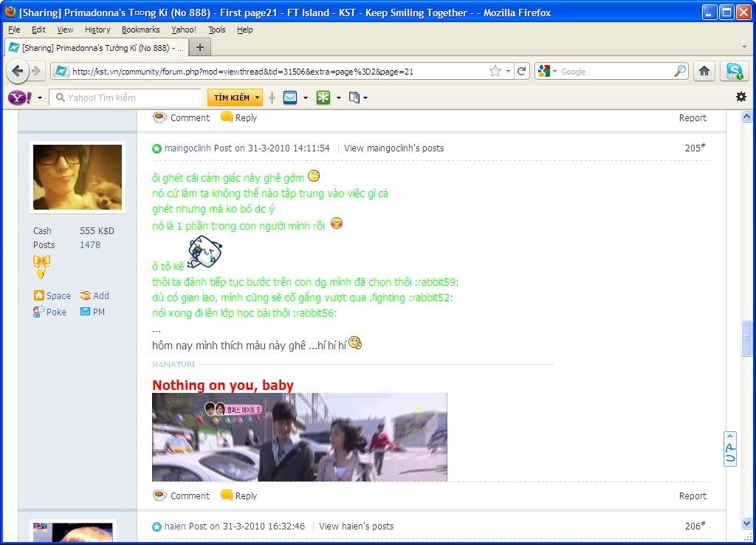The height and width of the screenshot is (545, 756).
Task: Click the Reply bubble icon under post 205
Action: pyautogui.click(x=226, y=495)
